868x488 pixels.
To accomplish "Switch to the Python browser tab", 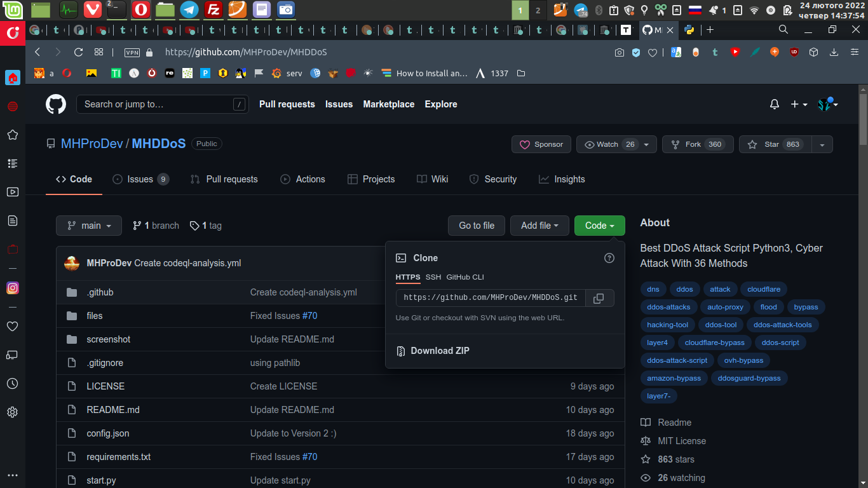I will (x=689, y=30).
